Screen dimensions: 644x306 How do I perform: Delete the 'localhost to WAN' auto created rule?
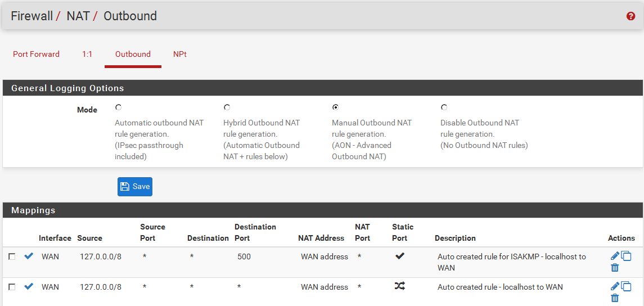coord(615,298)
